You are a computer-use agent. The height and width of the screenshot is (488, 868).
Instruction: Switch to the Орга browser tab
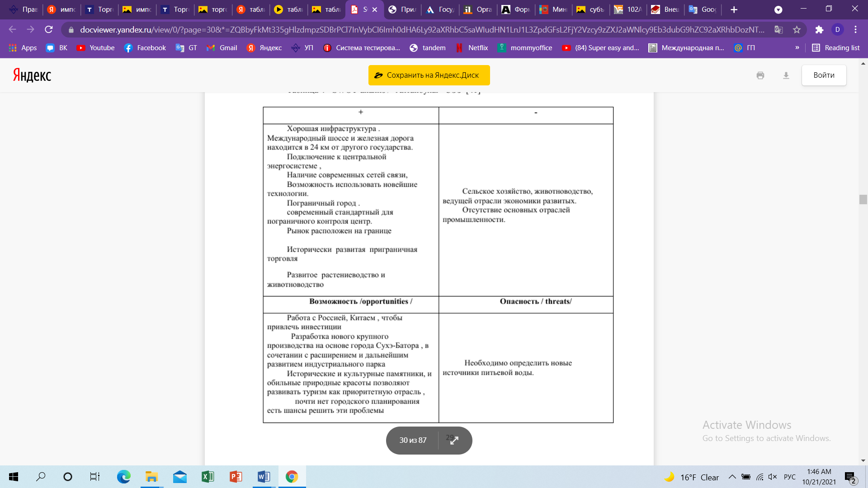(x=478, y=9)
